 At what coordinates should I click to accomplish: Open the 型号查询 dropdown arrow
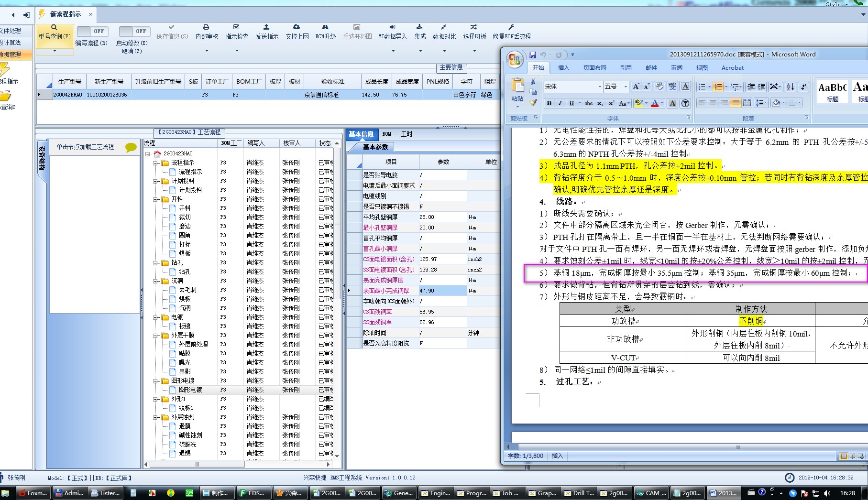[54, 51]
